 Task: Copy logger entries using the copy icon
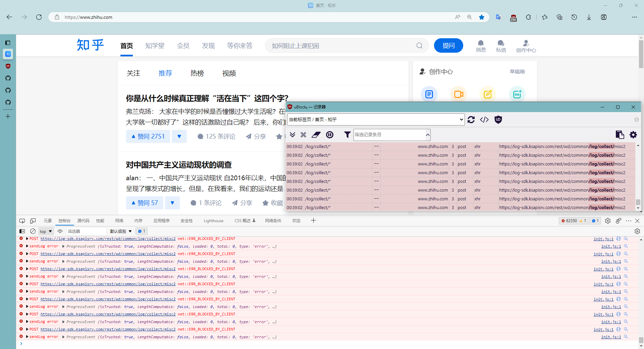pos(620,135)
